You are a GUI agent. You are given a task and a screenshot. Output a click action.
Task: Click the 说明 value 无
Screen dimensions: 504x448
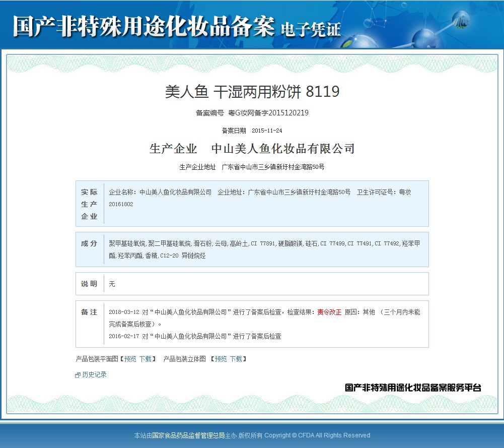point(112,284)
